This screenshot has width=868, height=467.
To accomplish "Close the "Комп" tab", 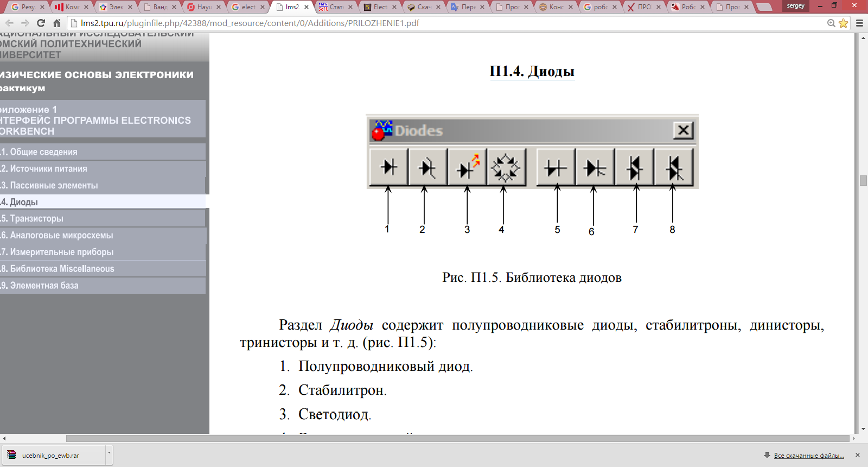I will pyautogui.click(x=86, y=7).
